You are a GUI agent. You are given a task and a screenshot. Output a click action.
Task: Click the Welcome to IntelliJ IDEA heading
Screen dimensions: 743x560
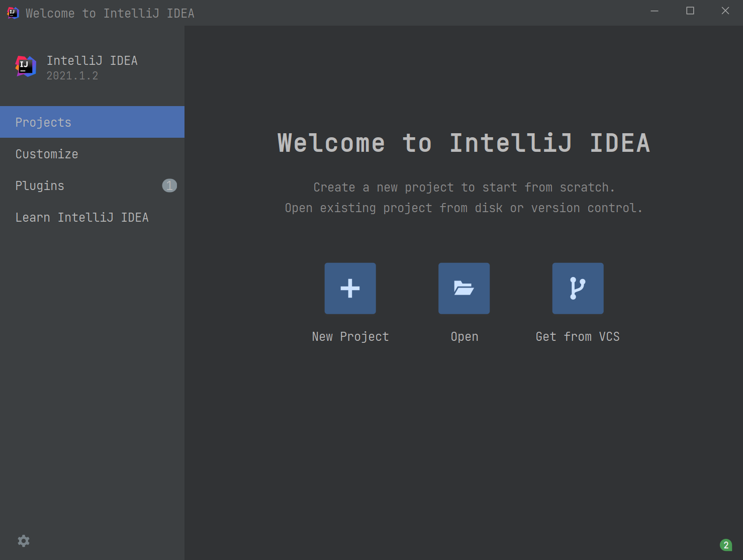(x=463, y=143)
